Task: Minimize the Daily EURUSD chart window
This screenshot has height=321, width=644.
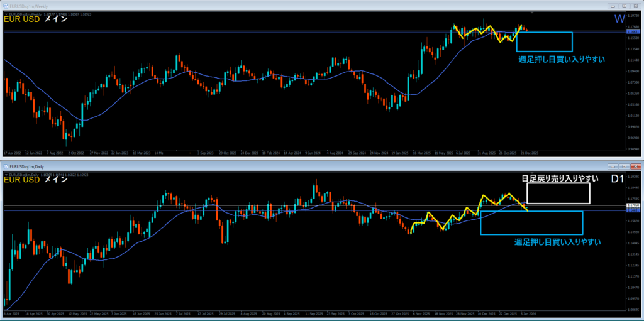Action: [612, 166]
